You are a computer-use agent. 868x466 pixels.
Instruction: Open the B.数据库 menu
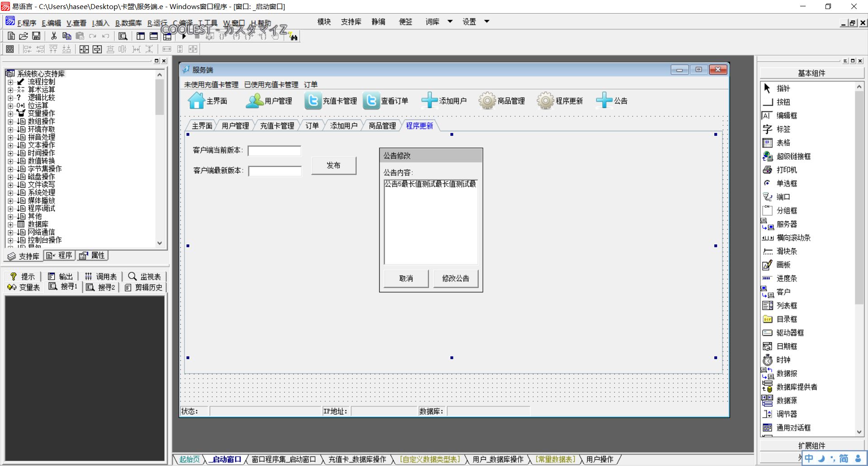coord(128,23)
